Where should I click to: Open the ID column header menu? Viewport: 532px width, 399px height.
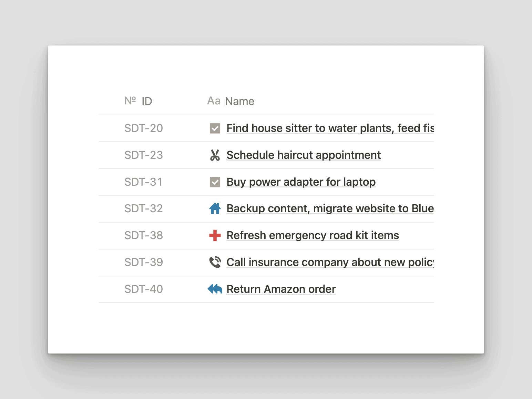coord(147,101)
